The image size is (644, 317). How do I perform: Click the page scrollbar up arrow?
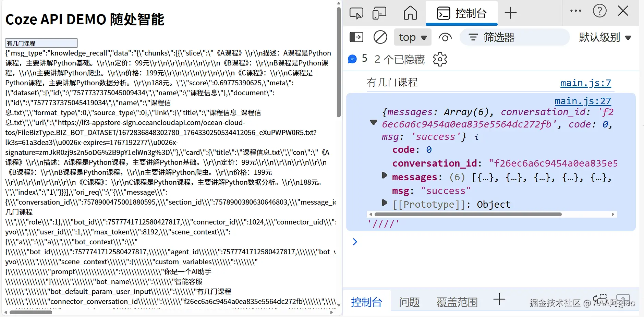coord(339,3)
